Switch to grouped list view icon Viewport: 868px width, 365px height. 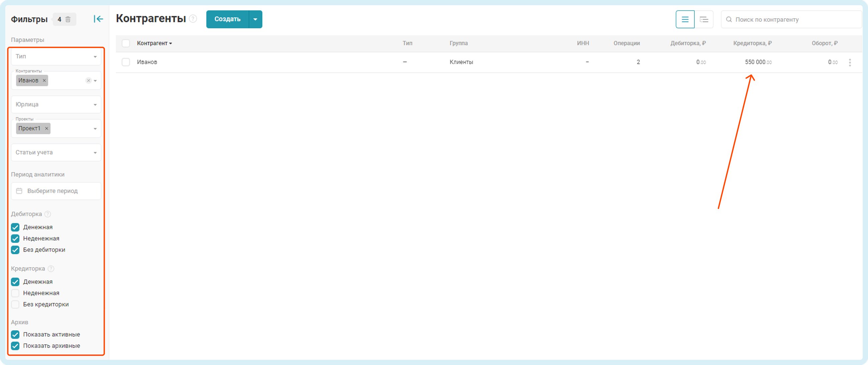point(703,20)
